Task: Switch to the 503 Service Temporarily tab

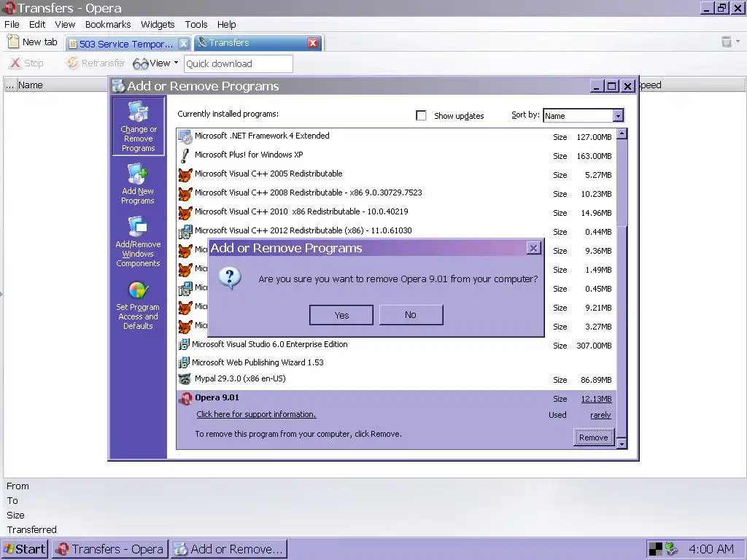Action: point(126,44)
